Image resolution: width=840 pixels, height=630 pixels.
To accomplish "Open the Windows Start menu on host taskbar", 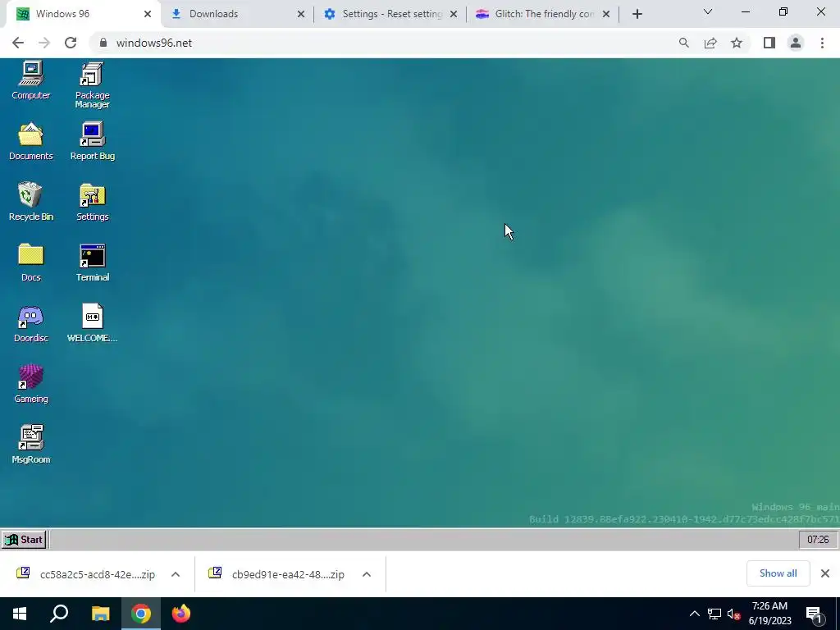I will point(20,614).
